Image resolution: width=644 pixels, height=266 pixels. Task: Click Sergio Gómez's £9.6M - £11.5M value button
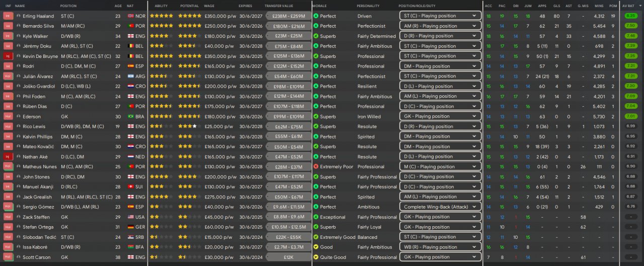pyautogui.click(x=288, y=207)
